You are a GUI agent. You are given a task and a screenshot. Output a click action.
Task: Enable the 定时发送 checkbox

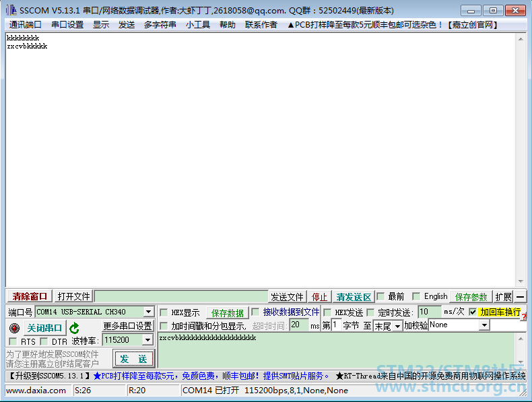370,312
